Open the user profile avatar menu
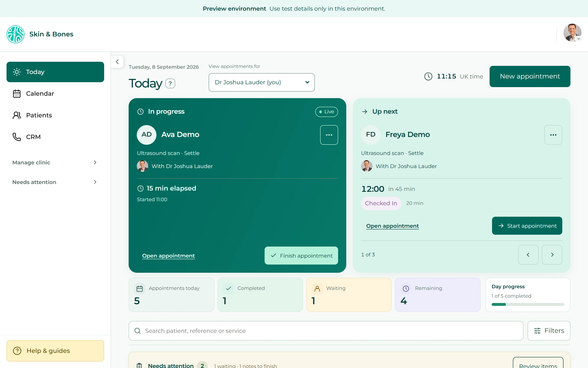The height and width of the screenshot is (368, 588). pos(572,33)
